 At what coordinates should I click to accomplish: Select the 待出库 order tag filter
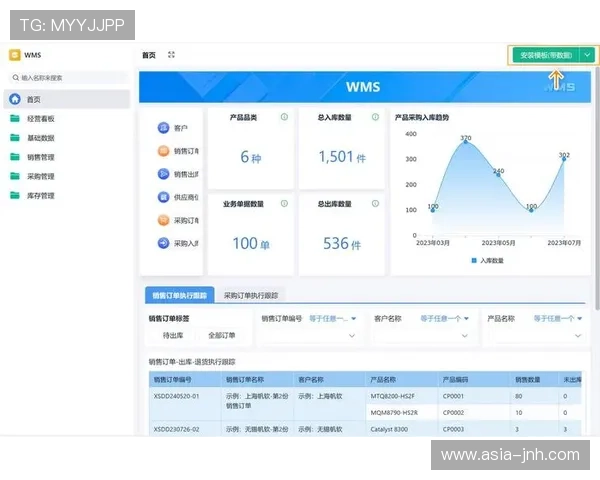(173, 336)
